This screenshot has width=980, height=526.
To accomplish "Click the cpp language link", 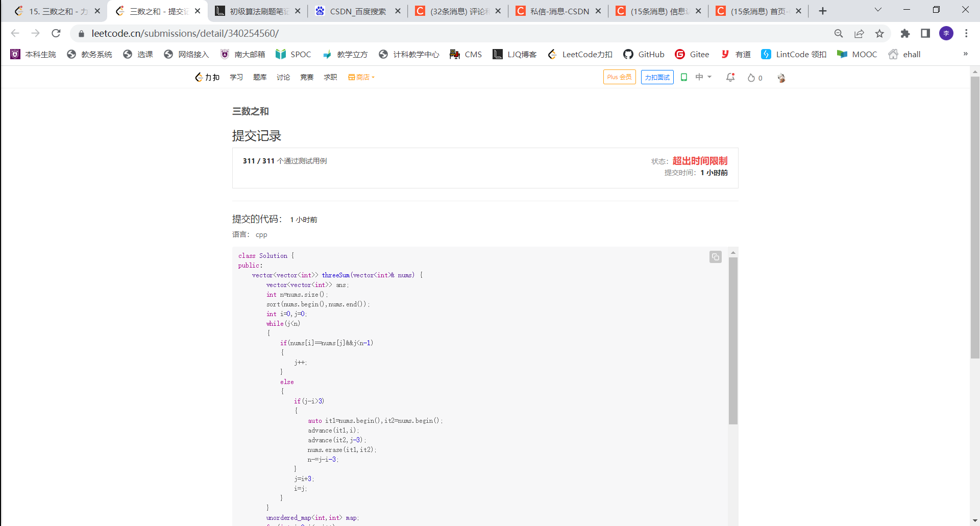I will [x=261, y=234].
